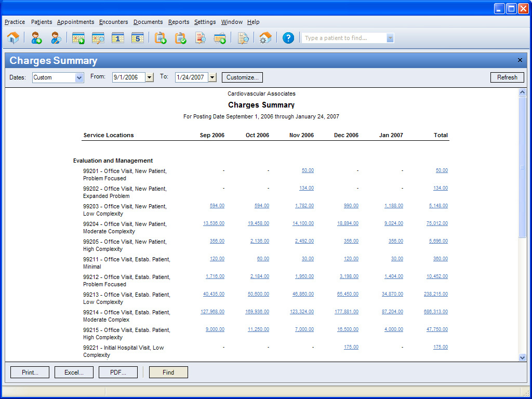Click the From date field 9/1/2006
The width and height of the screenshot is (532, 399).
pyautogui.click(x=129, y=77)
